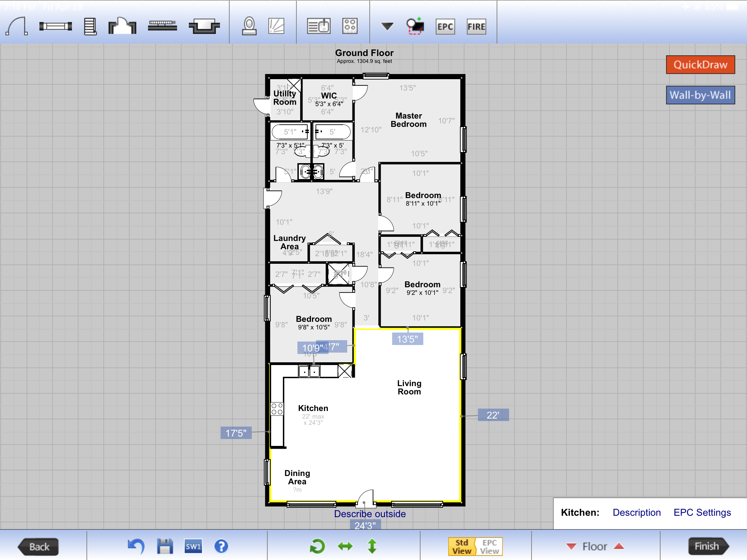The width and height of the screenshot is (747, 560).
Task: Go up a floor with red arrow
Action: [619, 546]
